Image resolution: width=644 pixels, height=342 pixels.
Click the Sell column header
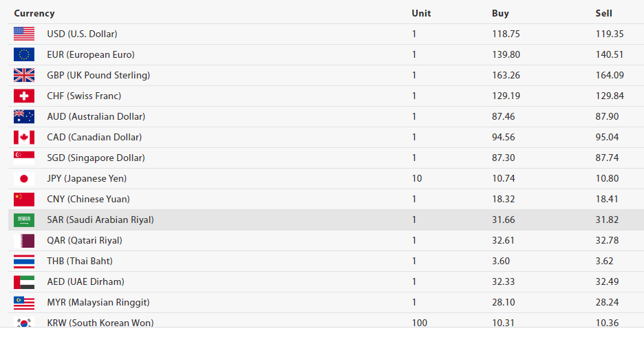click(x=603, y=13)
